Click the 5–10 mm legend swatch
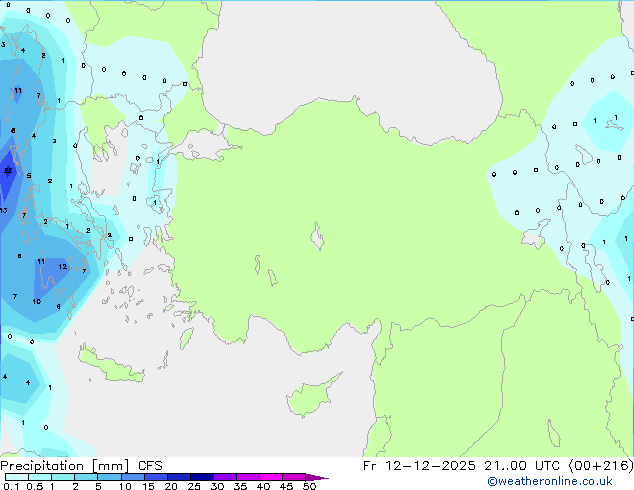The width and height of the screenshot is (634, 490). tap(109, 477)
